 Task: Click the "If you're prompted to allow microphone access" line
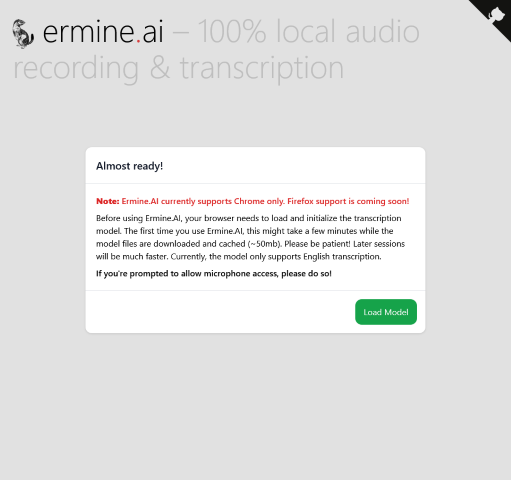(x=214, y=274)
